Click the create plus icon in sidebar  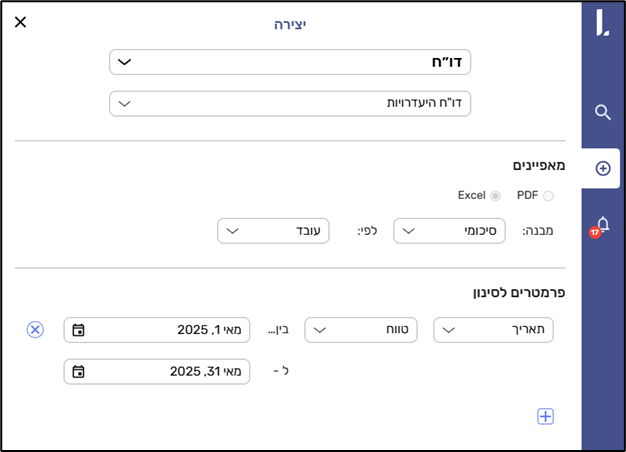tap(602, 168)
